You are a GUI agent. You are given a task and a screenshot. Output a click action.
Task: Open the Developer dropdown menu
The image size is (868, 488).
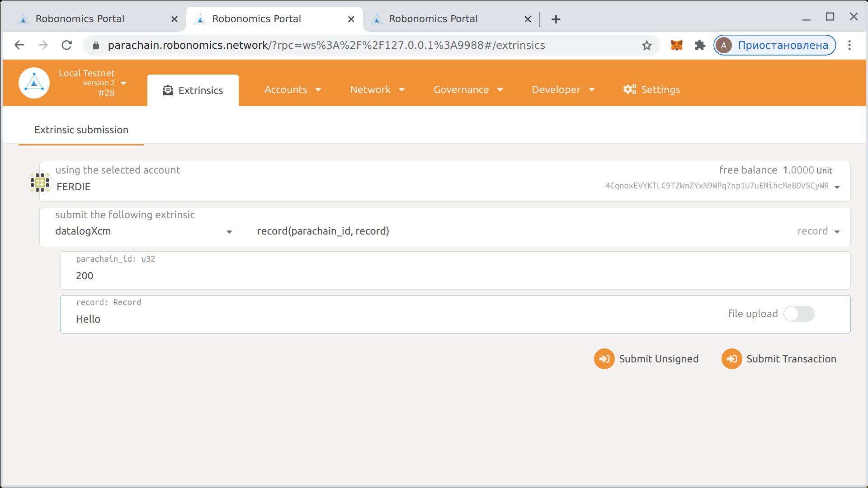click(563, 89)
